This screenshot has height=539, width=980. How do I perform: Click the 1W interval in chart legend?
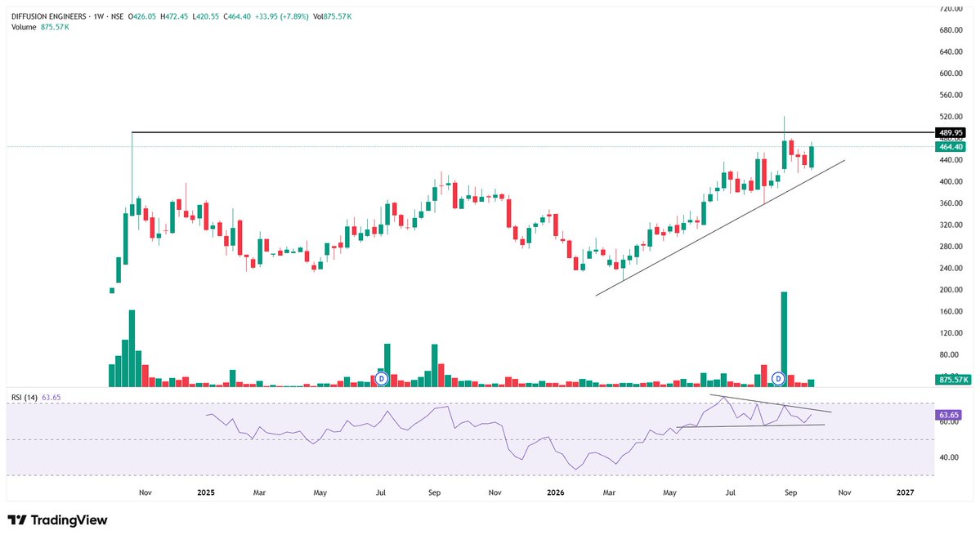point(98,17)
